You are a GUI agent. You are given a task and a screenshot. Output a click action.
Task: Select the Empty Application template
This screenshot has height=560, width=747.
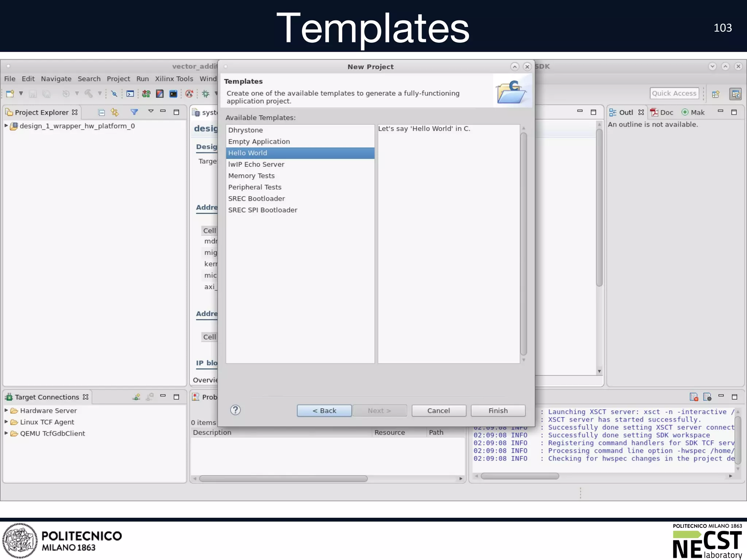coord(300,141)
